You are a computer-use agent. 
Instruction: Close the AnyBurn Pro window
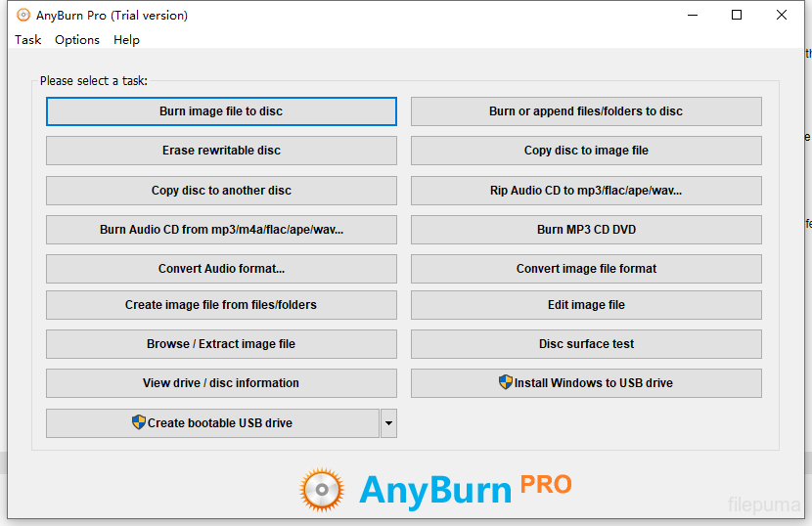782,15
